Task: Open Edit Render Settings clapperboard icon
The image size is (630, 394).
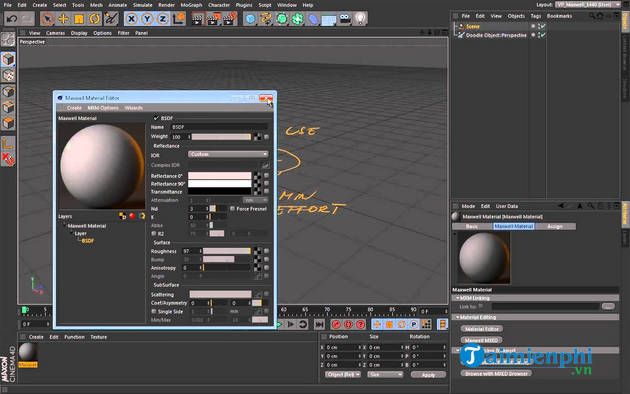Action: [229, 19]
